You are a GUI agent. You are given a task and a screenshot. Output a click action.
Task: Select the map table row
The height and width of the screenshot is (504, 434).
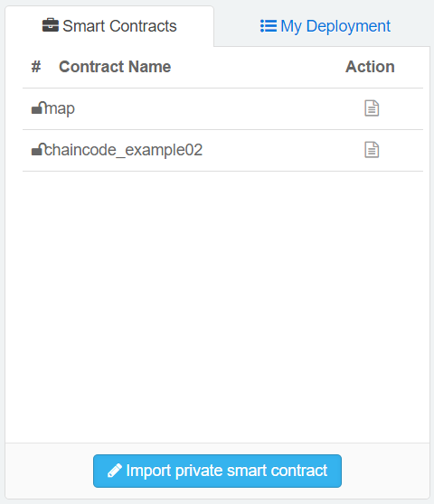click(222, 109)
